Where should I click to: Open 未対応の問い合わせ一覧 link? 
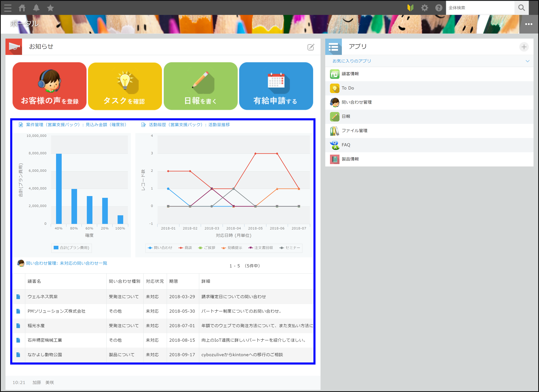pyautogui.click(x=67, y=263)
